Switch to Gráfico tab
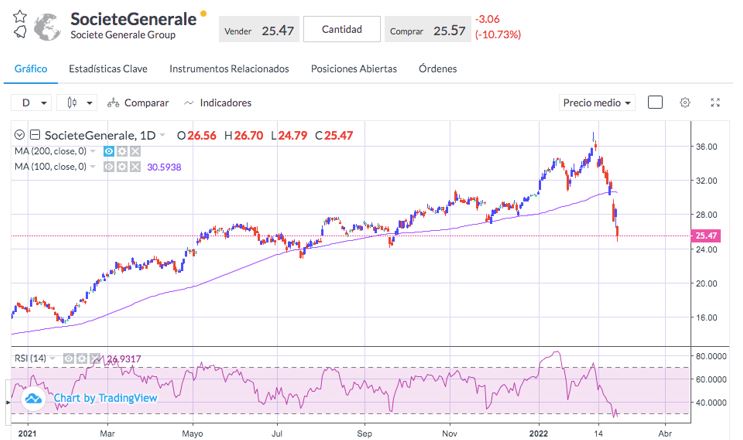Image resolution: width=743 pixels, height=440 pixels. tap(31, 69)
